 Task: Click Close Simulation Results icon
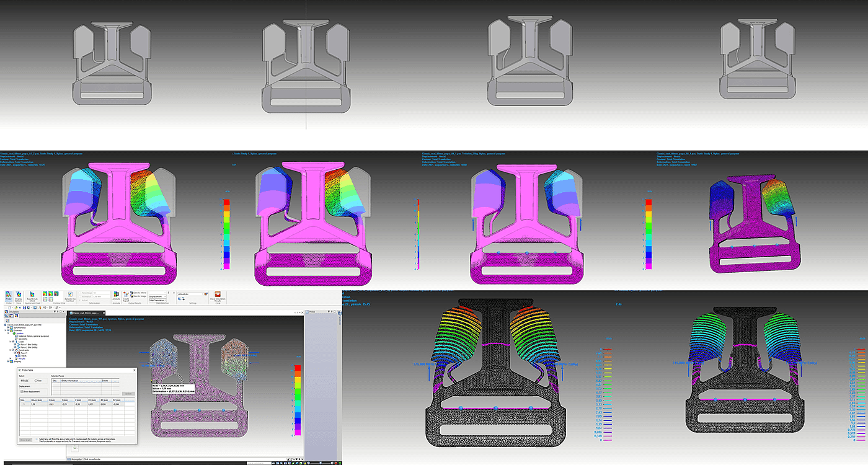point(218,294)
